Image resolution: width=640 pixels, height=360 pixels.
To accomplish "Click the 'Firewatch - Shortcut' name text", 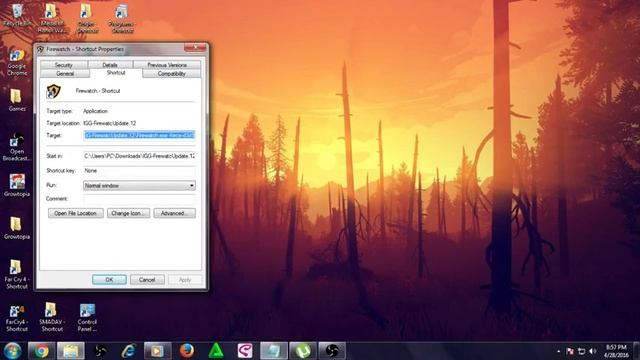I will tap(98, 91).
